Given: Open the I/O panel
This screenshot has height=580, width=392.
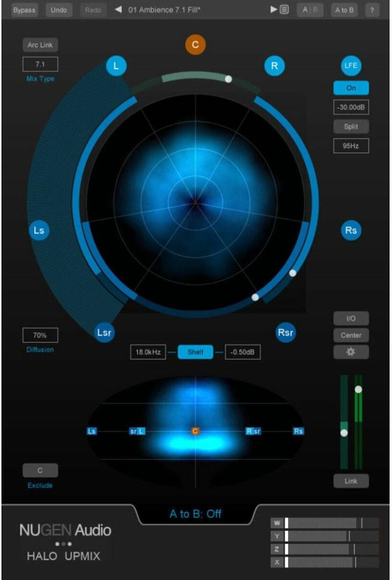Looking at the screenshot, I should point(351,319).
